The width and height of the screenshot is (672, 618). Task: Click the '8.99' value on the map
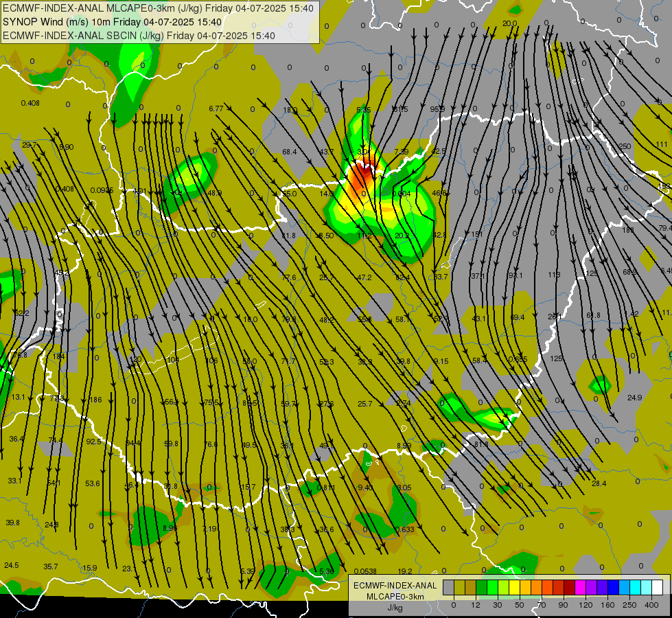(404, 446)
